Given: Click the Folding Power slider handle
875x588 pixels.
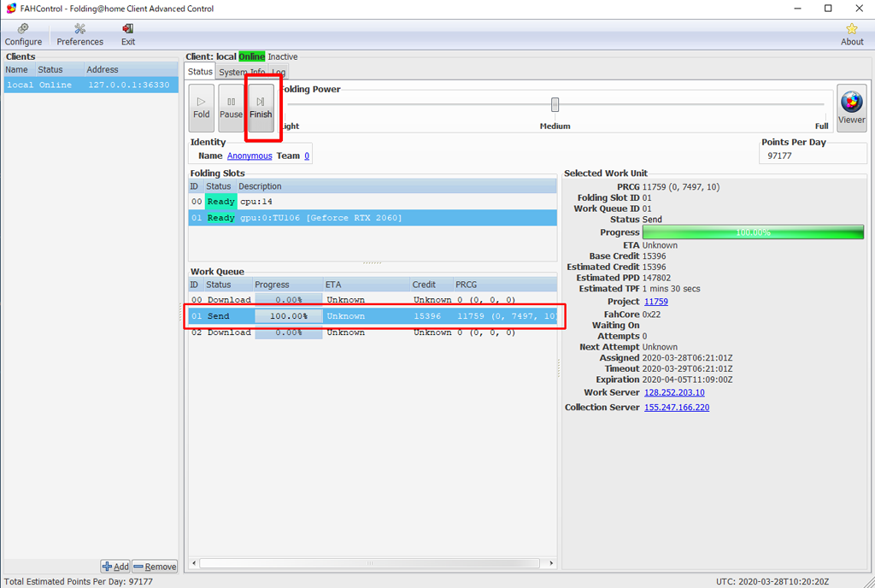Looking at the screenshot, I should [555, 105].
